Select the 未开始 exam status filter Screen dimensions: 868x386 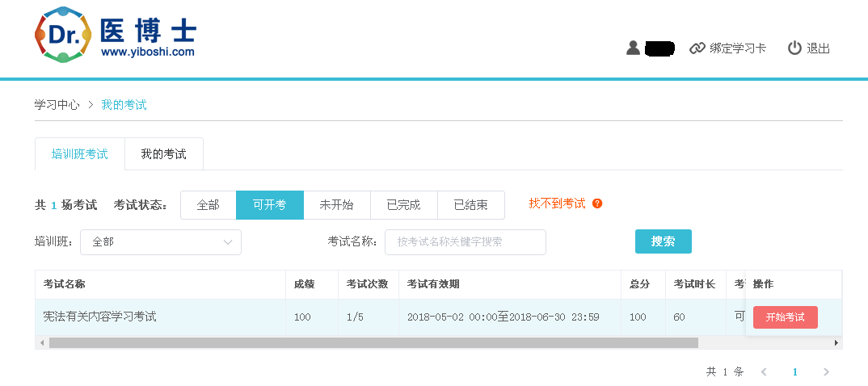point(336,205)
